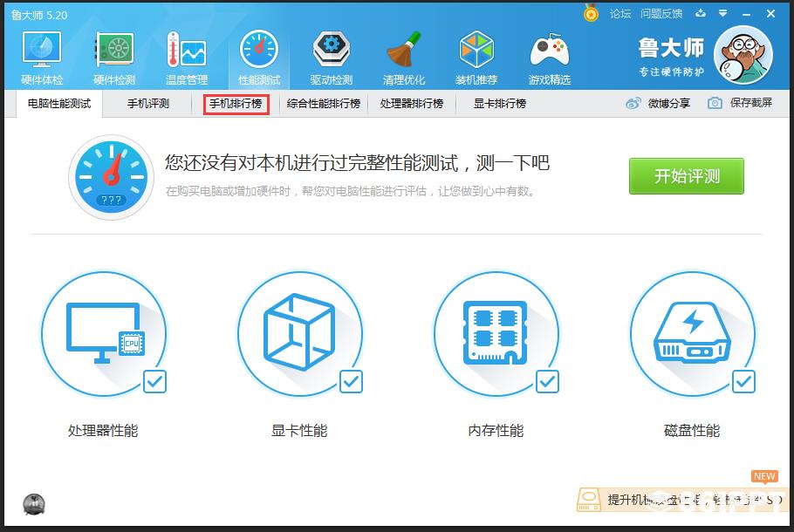794x532 pixels.
Task: Open the skin changer icon beside 问题反馈
Action: tap(701, 14)
